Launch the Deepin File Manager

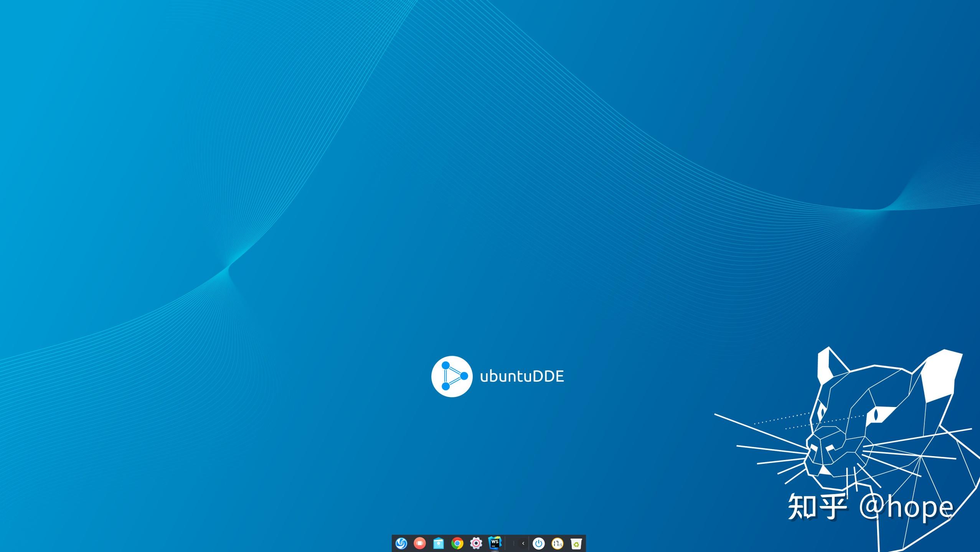(439, 544)
